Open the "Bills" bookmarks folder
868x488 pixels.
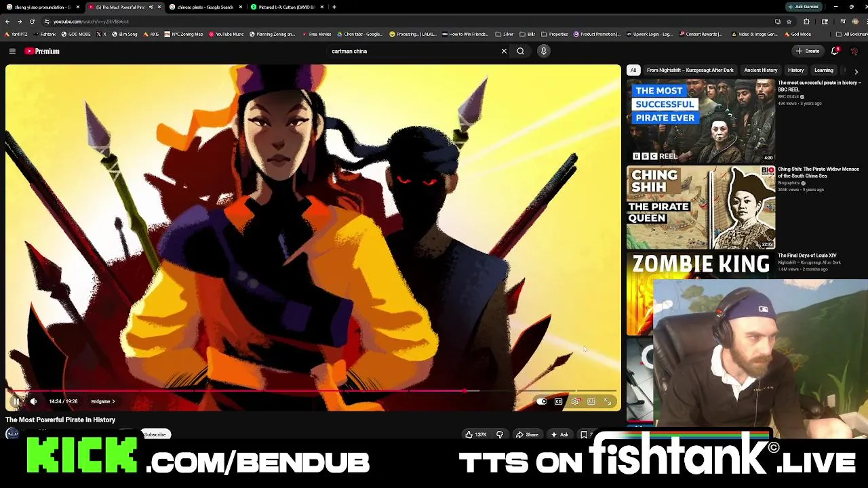click(x=528, y=34)
